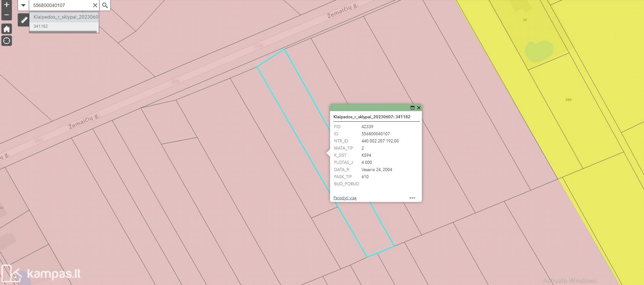The height and width of the screenshot is (285, 644).
Task: Click the green pond shape near parcel 28
Action: [539, 51]
